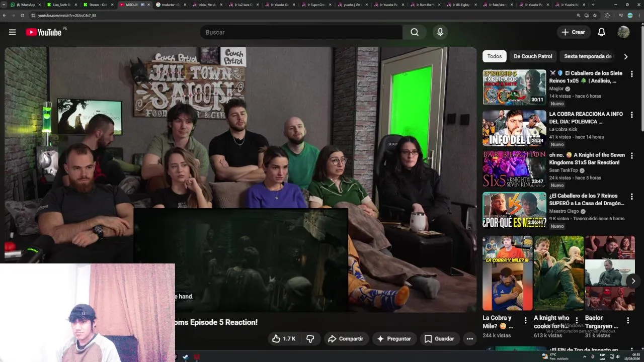The width and height of the screenshot is (644, 362).
Task: Start voice search with the microphone icon
Action: point(440,32)
